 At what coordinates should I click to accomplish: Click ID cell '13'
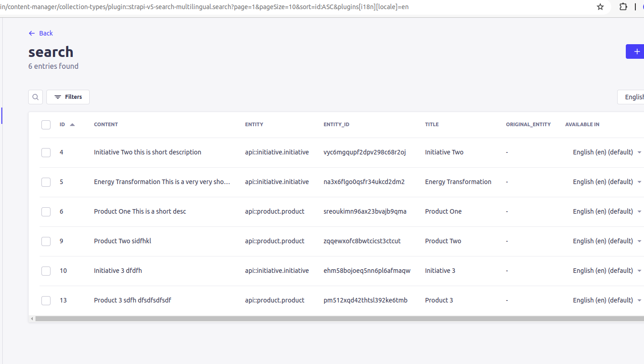tap(63, 300)
